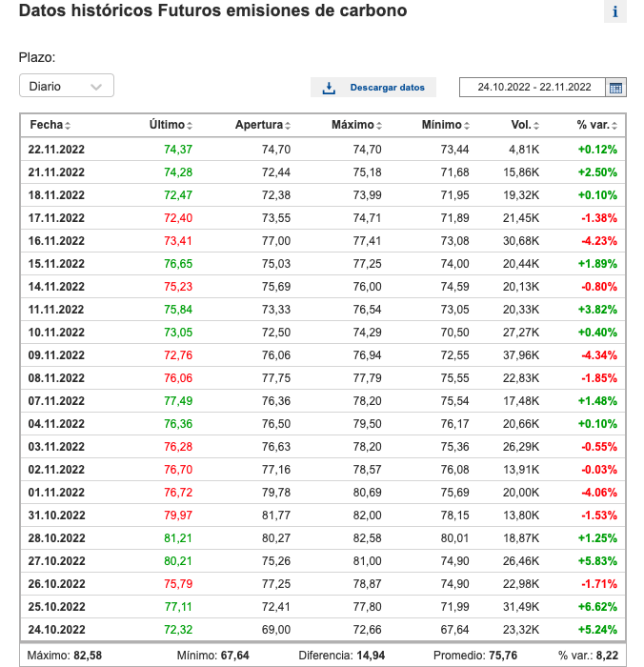Image resolution: width=644 pixels, height=667 pixels.
Task: Open the calendar icon beside date range
Action: coord(615,88)
